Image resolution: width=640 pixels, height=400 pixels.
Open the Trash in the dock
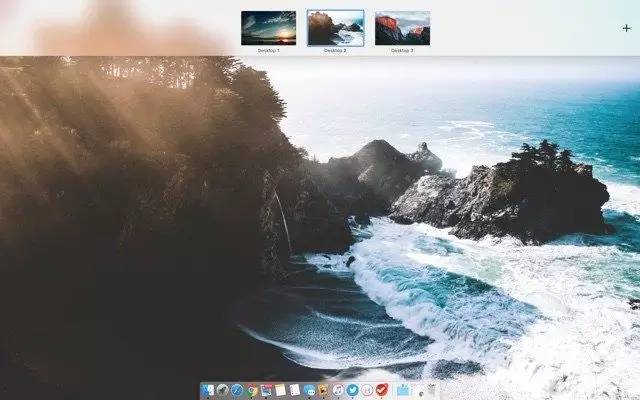[430, 390]
